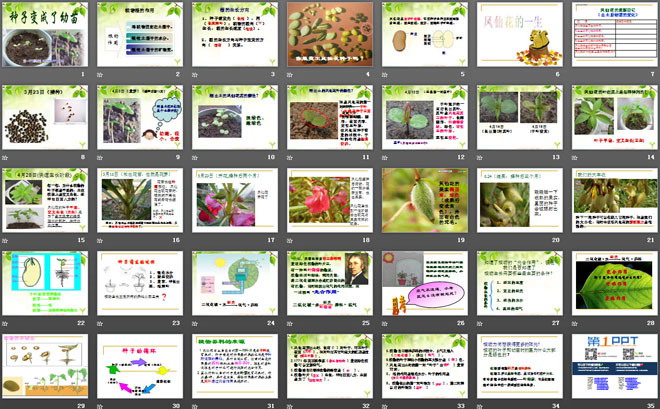Image resolution: width=660 pixels, height=409 pixels.
Task: Select slide 23 thumbnail with red question mark
Action: (x=140, y=283)
